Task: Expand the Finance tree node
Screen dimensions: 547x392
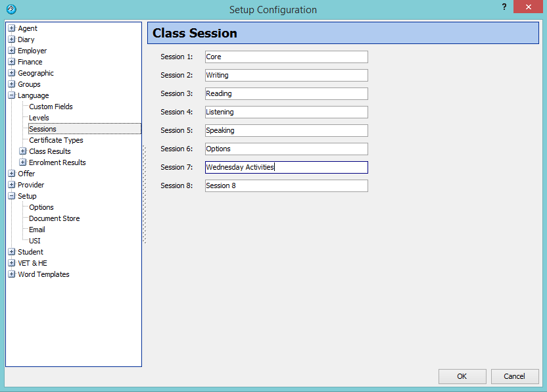Action: tap(12, 62)
